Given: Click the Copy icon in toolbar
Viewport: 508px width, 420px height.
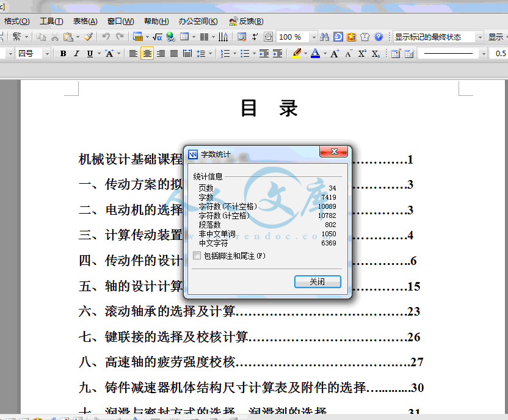Looking at the screenshot, I should pyautogui.click(x=41, y=37).
